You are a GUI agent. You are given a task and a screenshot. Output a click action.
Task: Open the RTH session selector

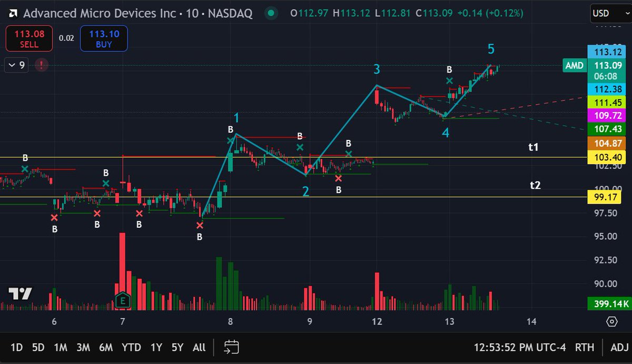pyautogui.click(x=585, y=347)
